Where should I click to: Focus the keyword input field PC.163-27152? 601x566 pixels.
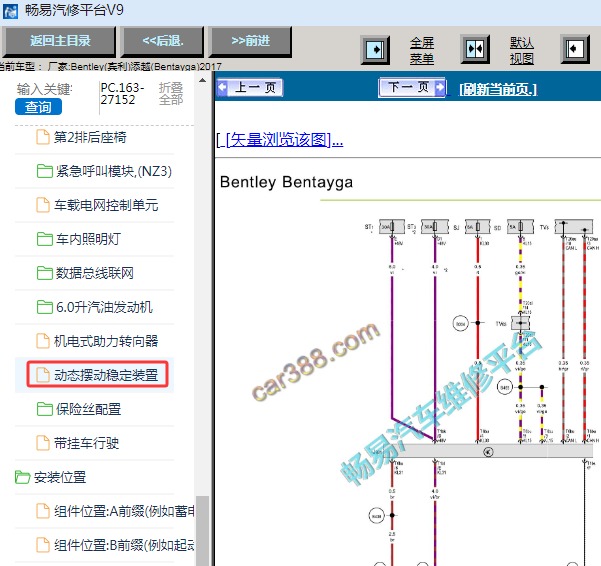123,94
